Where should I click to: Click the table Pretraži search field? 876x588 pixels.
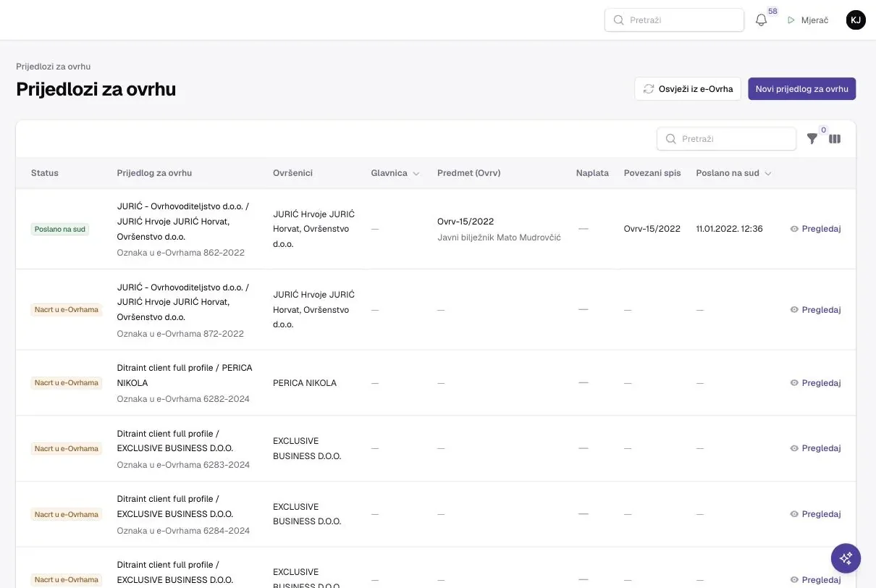click(x=726, y=139)
